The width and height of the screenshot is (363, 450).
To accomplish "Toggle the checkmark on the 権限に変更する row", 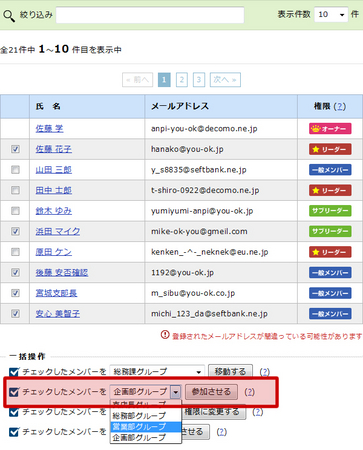I will 14,412.
